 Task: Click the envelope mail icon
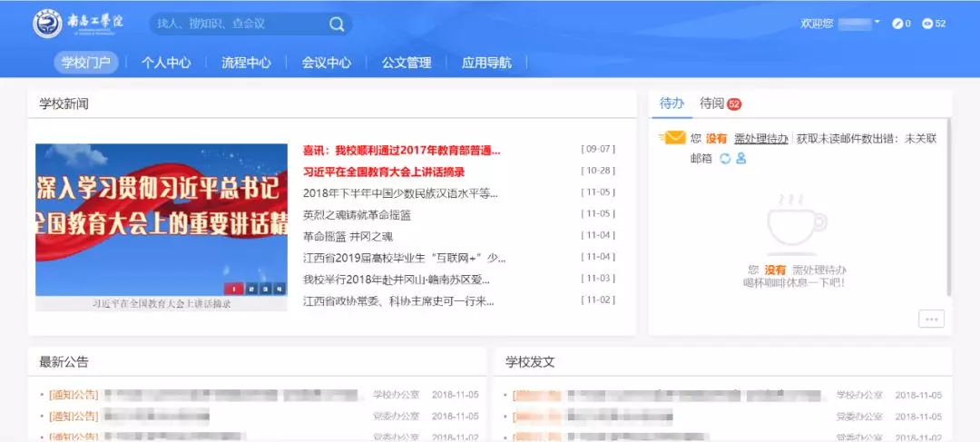tap(673, 138)
